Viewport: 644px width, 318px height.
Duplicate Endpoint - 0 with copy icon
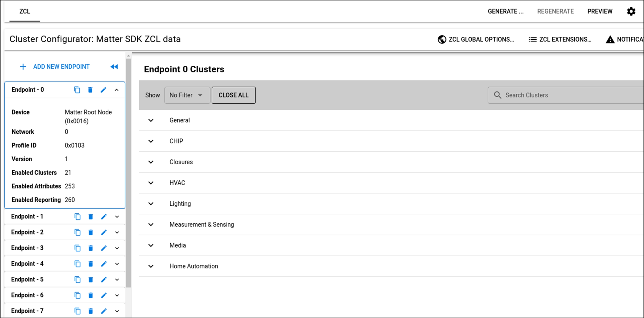coord(77,90)
